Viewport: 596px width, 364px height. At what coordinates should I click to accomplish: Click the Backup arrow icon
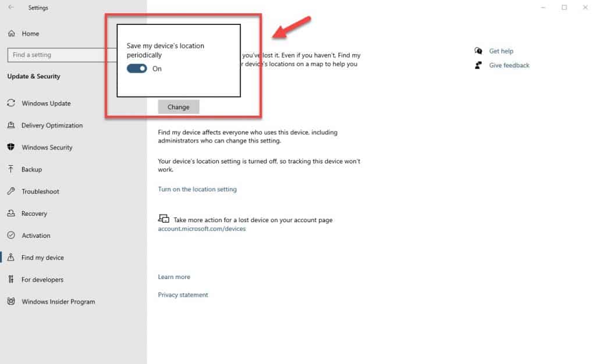pyautogui.click(x=11, y=169)
